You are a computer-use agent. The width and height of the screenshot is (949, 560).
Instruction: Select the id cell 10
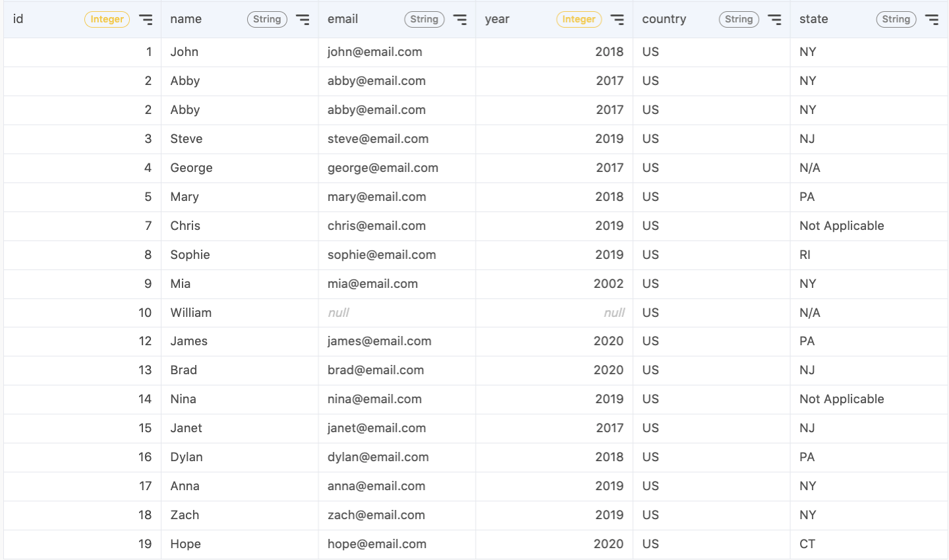pyautogui.click(x=82, y=313)
